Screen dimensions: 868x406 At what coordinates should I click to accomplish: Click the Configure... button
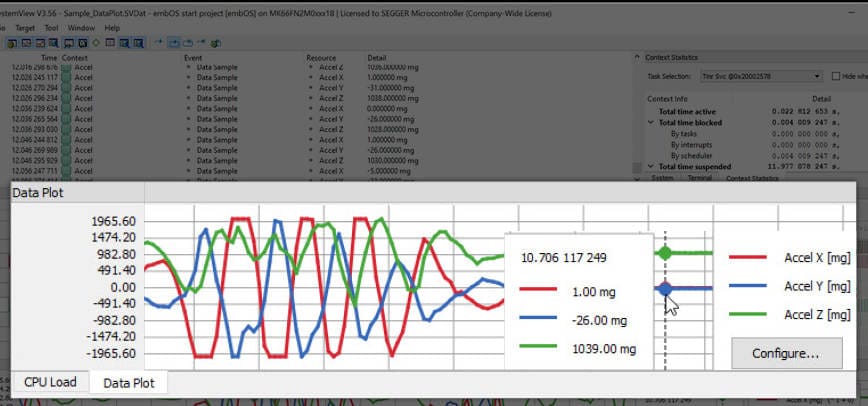784,353
